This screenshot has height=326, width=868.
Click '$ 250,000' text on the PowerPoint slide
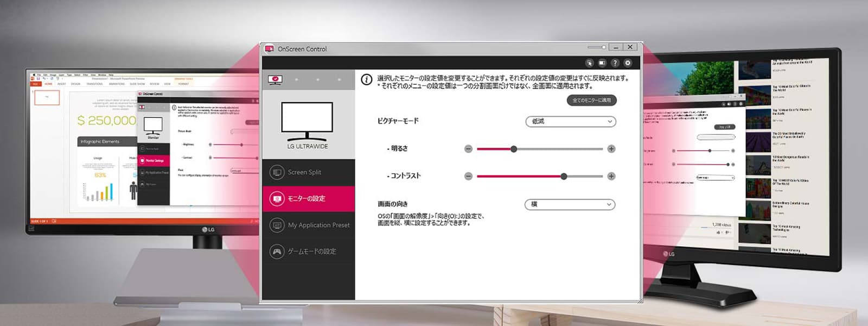106,121
